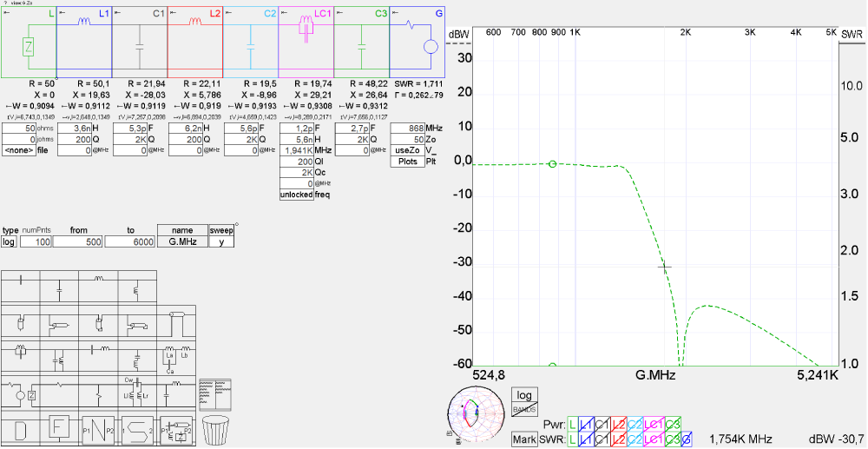Click the Plots button
Image resolution: width=868 pixels, height=449 pixels.
pos(406,162)
